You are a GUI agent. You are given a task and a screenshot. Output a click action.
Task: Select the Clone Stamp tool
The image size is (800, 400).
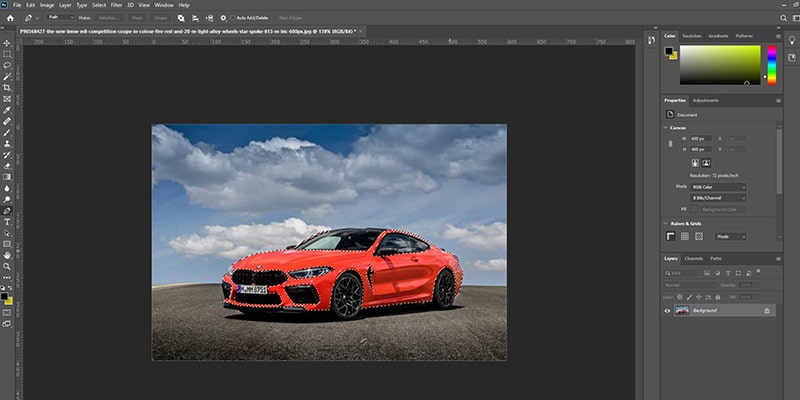coord(7,144)
